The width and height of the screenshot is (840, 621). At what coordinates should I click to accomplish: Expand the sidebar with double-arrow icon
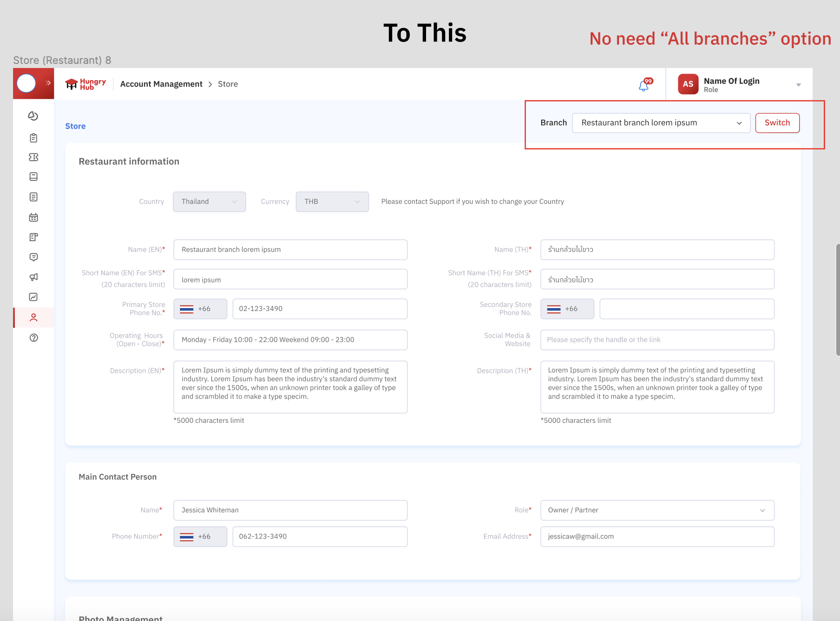tap(48, 83)
